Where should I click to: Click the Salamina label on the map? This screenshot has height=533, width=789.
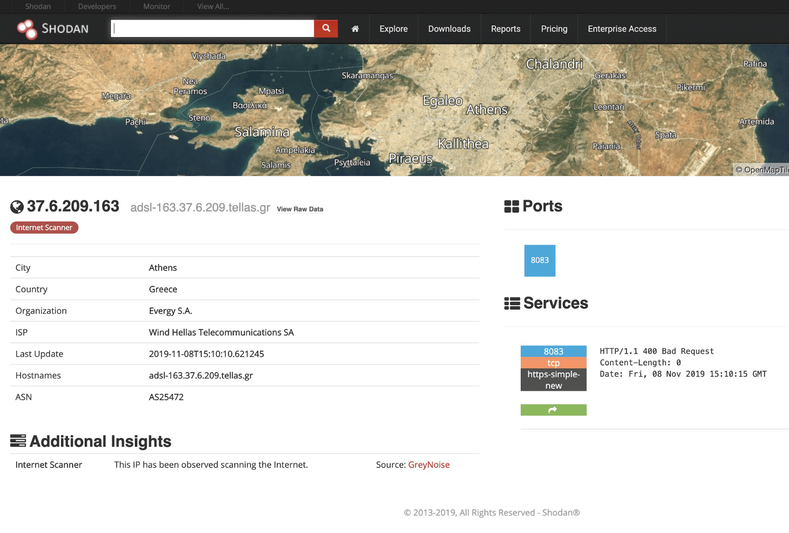262,132
